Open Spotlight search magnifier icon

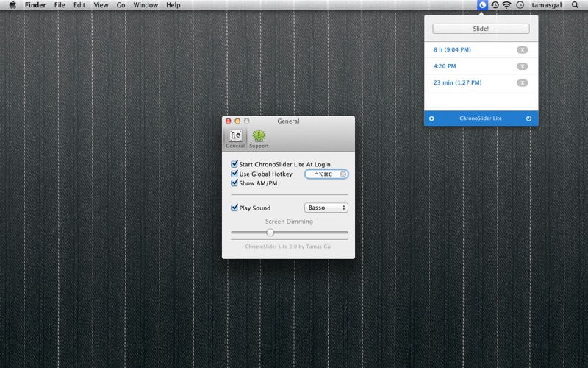point(574,5)
